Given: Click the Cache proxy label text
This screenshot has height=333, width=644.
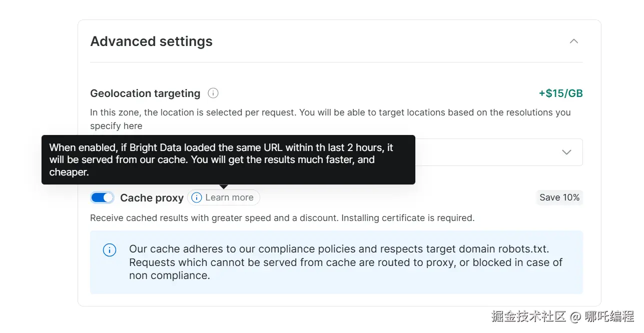Looking at the screenshot, I should pyautogui.click(x=152, y=198).
